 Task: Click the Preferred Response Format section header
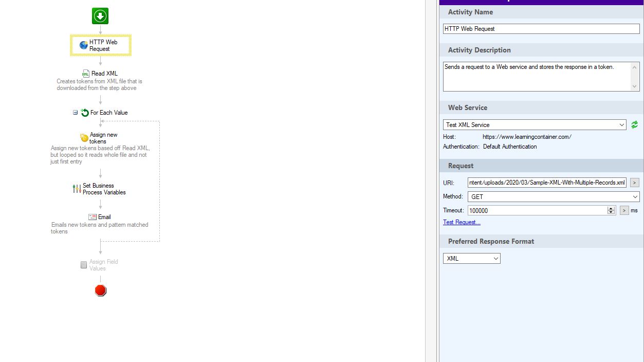(542, 241)
